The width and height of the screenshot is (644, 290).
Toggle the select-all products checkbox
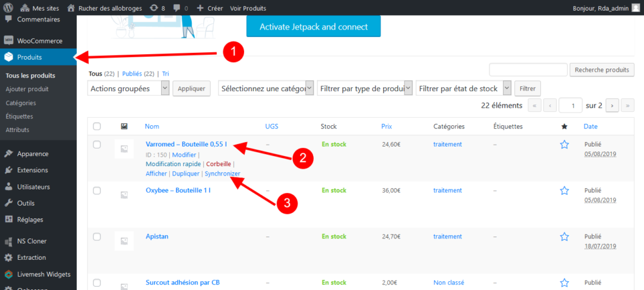point(96,126)
